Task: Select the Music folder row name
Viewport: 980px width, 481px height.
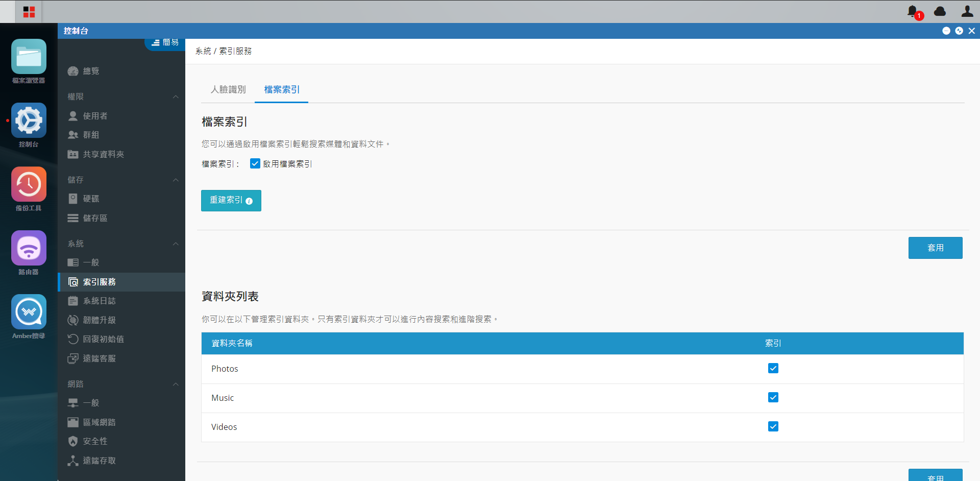Action: click(x=223, y=398)
